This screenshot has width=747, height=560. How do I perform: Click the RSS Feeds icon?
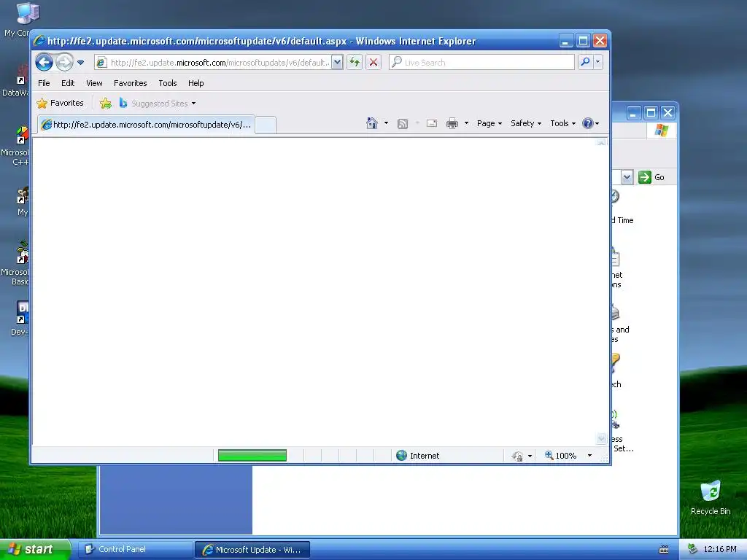(x=403, y=124)
